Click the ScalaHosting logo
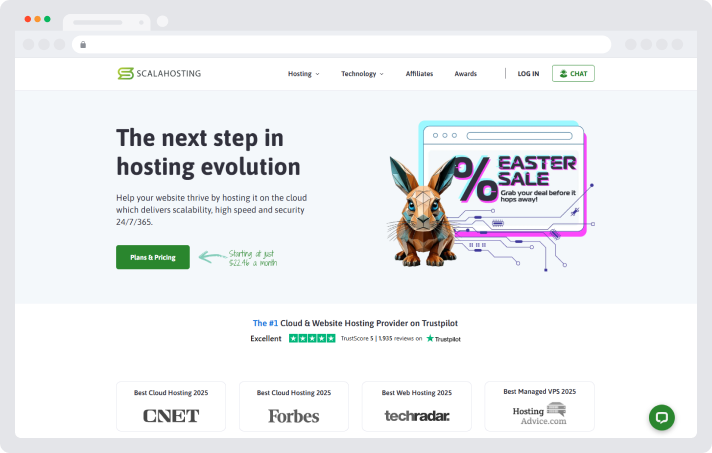The image size is (712, 453). pyautogui.click(x=159, y=74)
